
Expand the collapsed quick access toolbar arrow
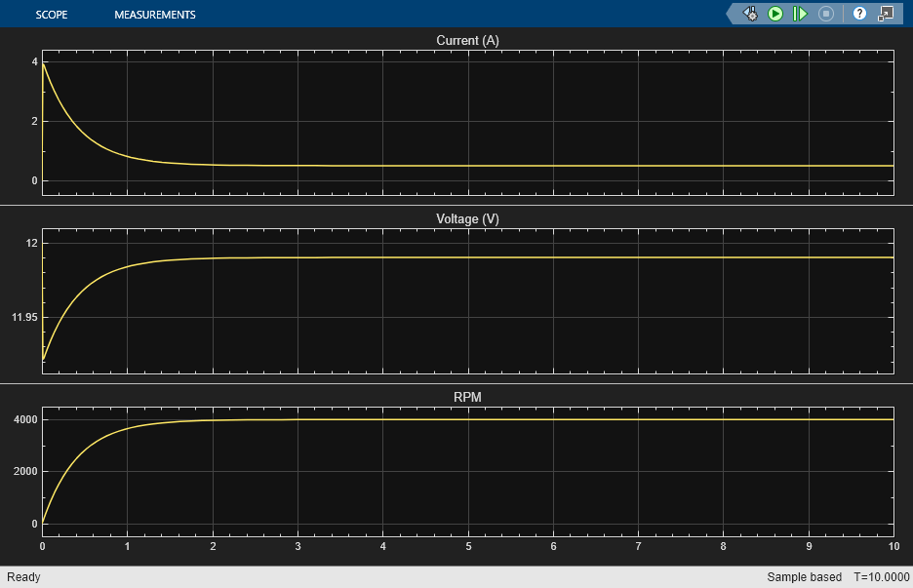coord(732,14)
